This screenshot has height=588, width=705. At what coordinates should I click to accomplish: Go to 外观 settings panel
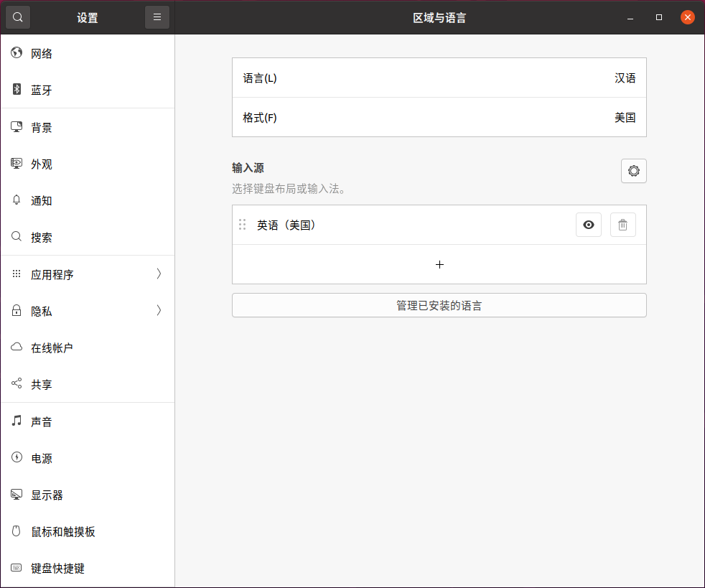click(x=88, y=164)
